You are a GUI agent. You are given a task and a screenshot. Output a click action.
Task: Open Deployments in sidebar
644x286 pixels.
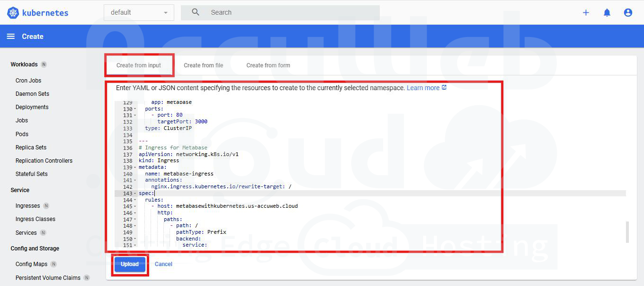click(32, 107)
